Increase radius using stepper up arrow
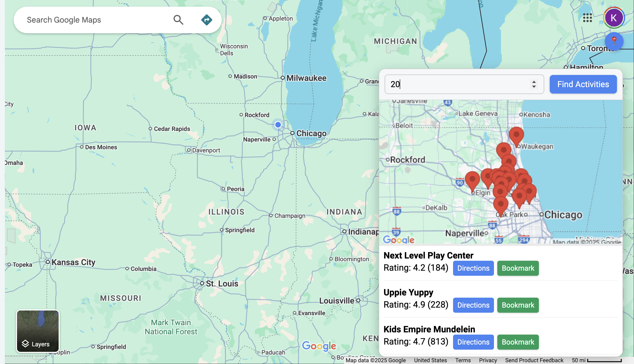Screen dimensions: 634x364 pyautogui.click(x=534, y=82)
